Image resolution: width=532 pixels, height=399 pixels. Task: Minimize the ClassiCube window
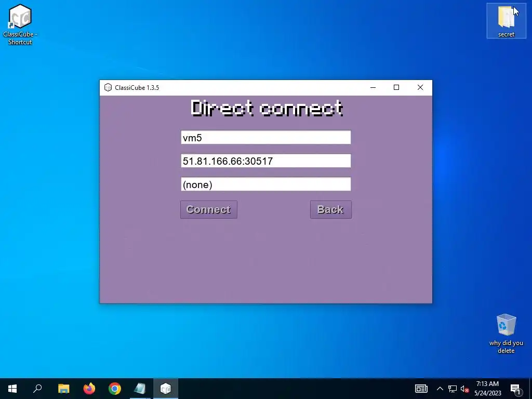point(373,87)
